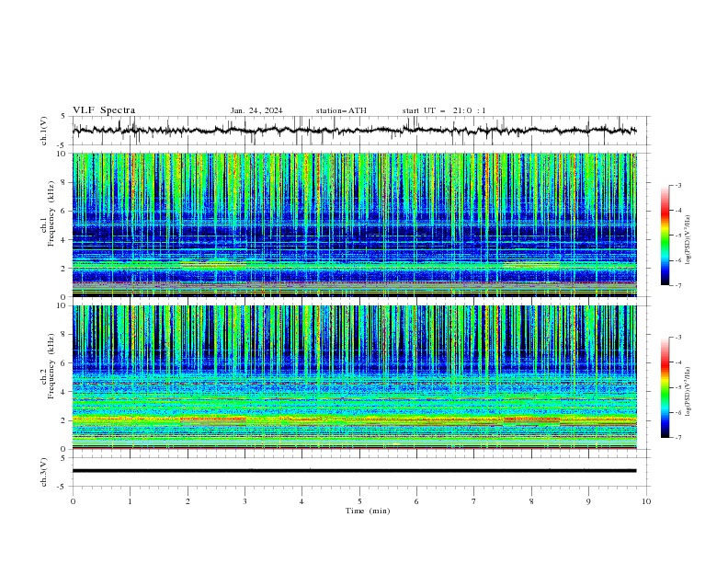The width and height of the screenshot is (728, 563).
Task: Click the "-7" tick on ch.2 color bar
Action: pyautogui.click(x=677, y=438)
